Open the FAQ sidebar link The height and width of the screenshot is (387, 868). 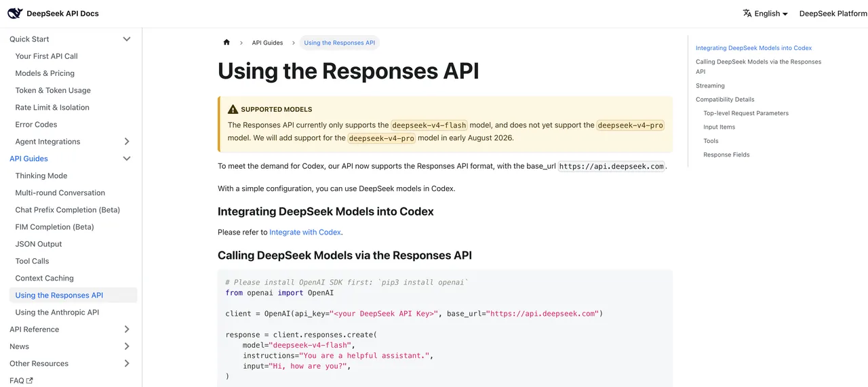[21, 381]
